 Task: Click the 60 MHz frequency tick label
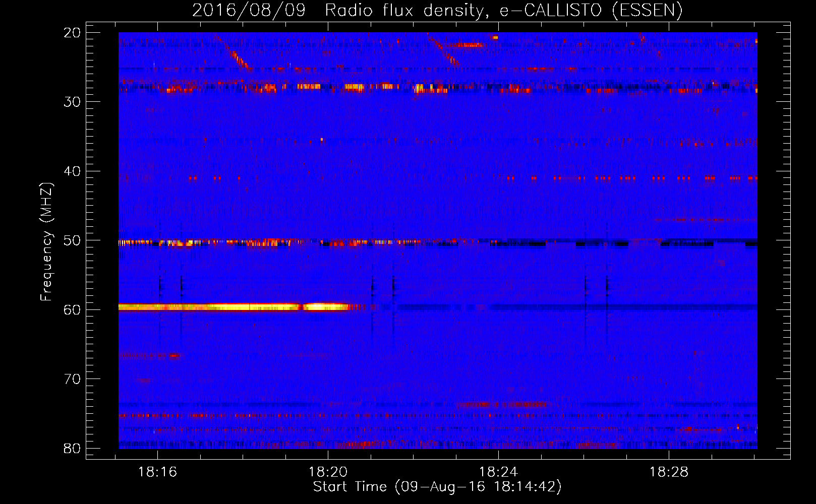coord(72,309)
